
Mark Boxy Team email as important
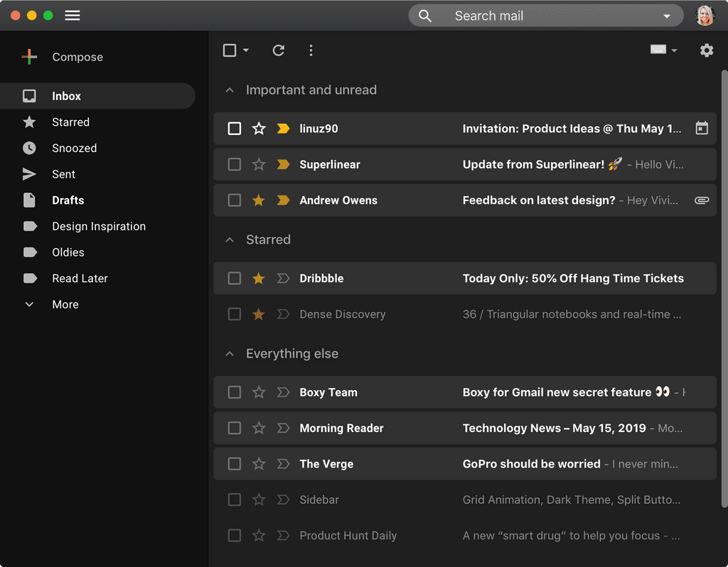point(283,392)
